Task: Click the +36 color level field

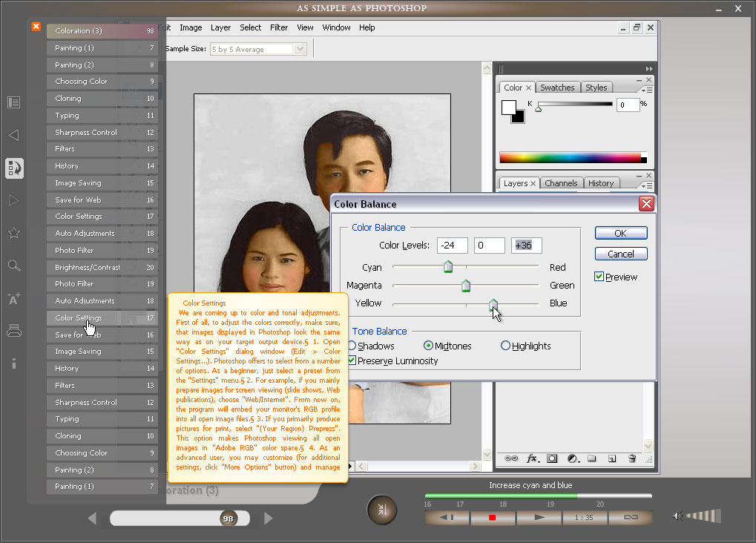Action: (527, 246)
